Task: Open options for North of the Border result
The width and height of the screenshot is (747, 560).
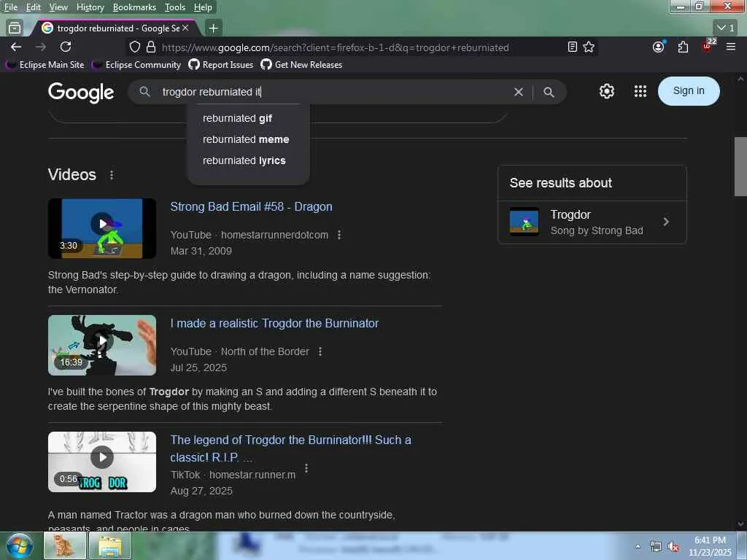Action: point(320,351)
